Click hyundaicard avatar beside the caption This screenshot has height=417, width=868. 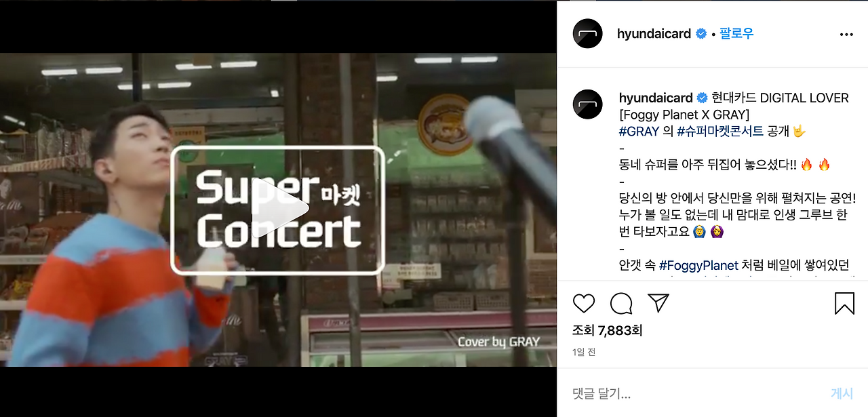point(587,104)
